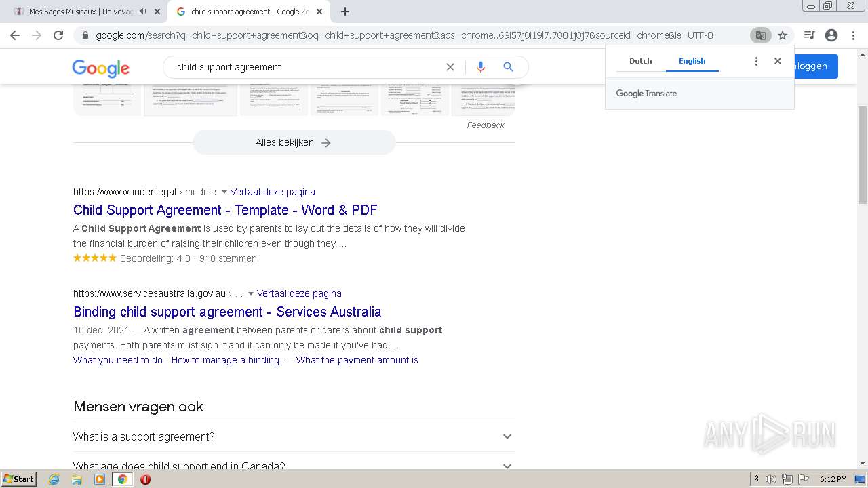Close the Google Translate popup

tap(778, 61)
